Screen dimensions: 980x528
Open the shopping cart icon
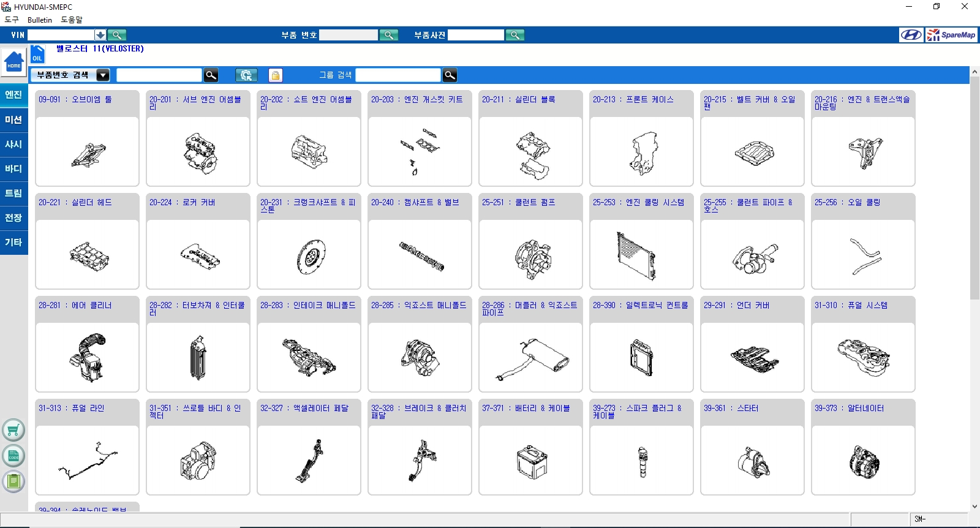tap(13, 430)
